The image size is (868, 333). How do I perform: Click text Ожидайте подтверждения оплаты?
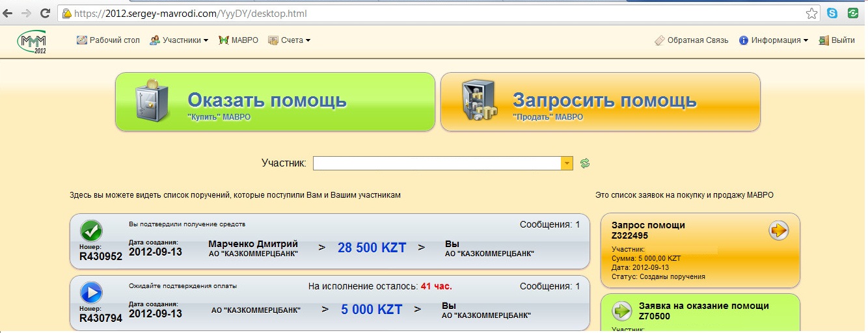(183, 286)
